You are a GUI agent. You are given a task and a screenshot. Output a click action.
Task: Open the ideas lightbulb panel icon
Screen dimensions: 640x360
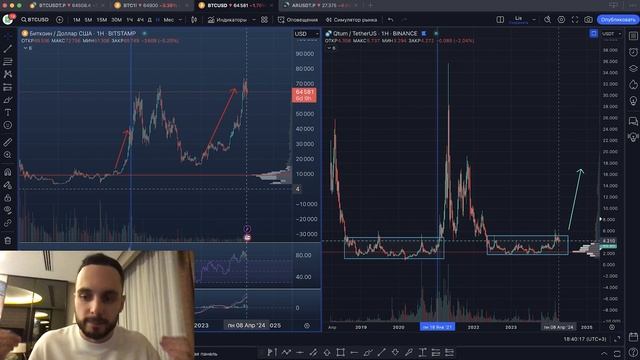pyautogui.click(x=633, y=100)
